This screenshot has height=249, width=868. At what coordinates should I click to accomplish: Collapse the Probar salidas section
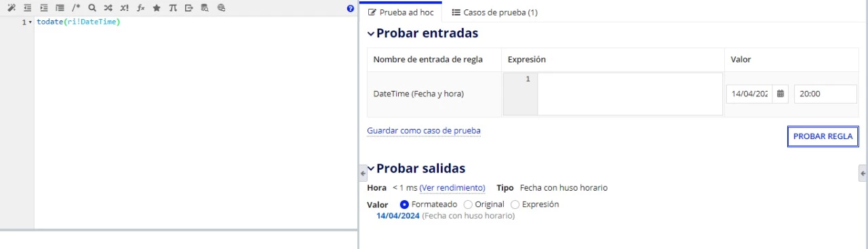point(371,169)
